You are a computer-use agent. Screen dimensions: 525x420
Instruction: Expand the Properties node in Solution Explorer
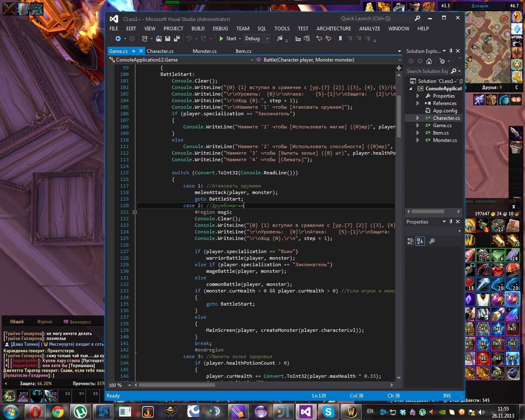tap(418, 96)
